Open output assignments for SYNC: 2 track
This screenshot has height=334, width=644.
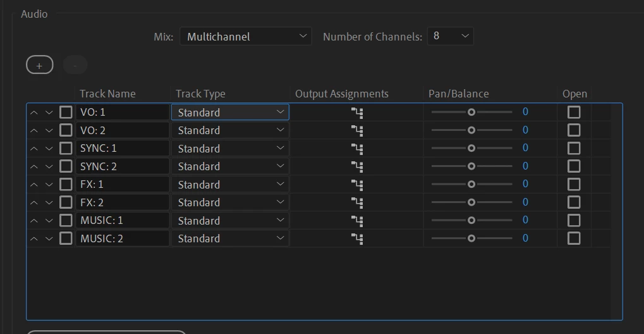357,166
